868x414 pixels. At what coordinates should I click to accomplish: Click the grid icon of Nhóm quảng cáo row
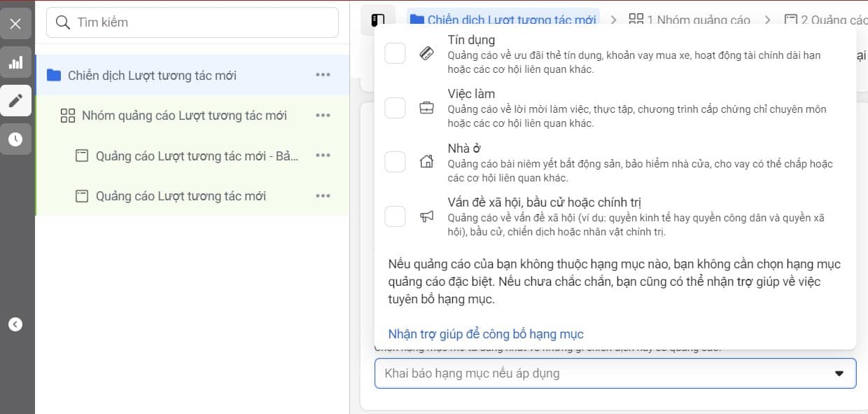[68, 116]
